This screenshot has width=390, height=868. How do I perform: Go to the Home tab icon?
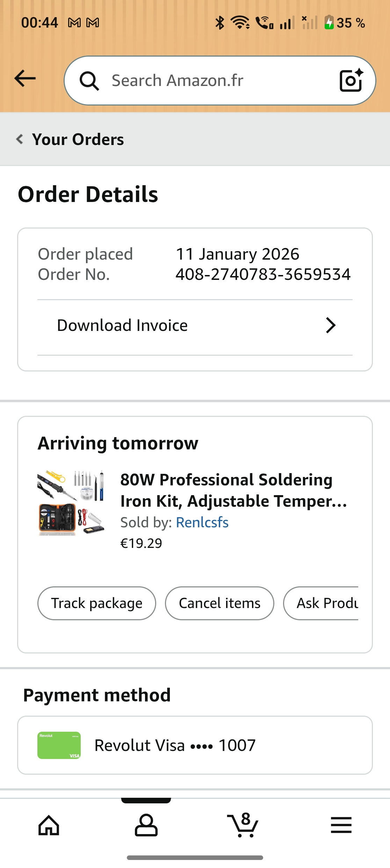[49, 825]
